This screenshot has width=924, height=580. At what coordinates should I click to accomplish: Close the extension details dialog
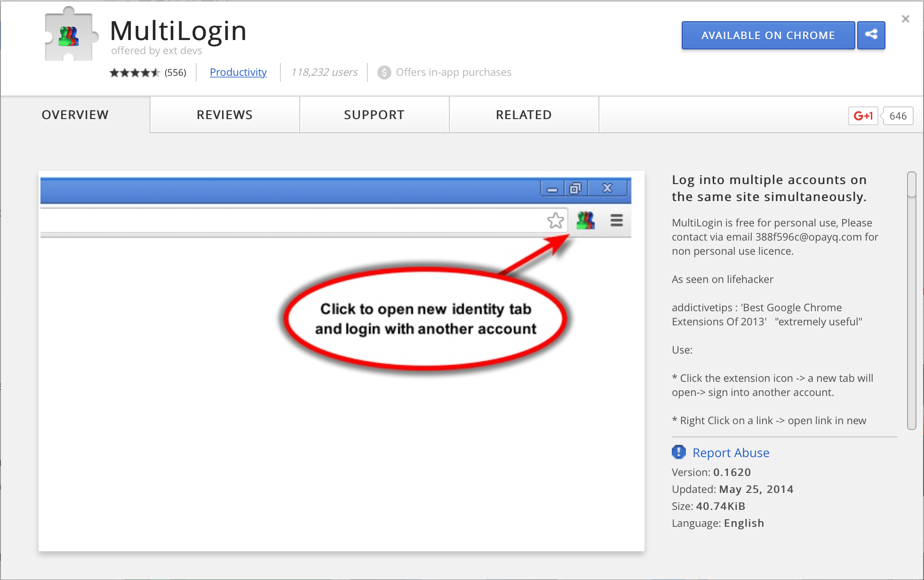(x=905, y=19)
